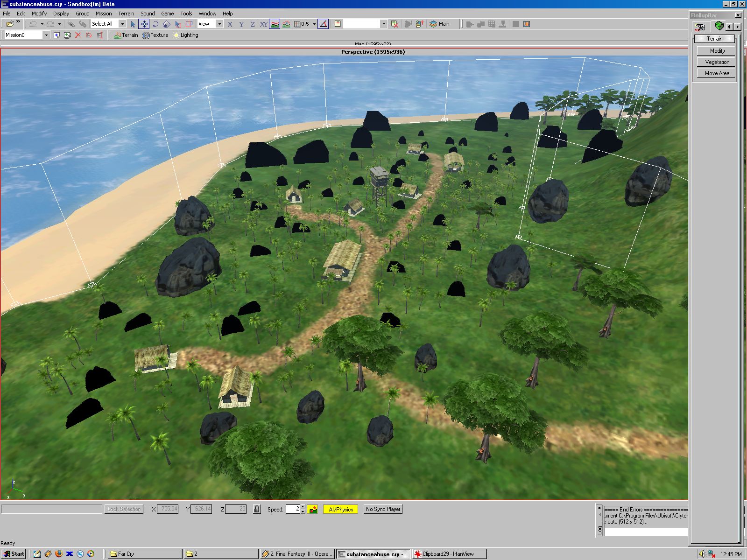This screenshot has height=560, width=747.
Task: Click the orange UF icon in the toolbar
Action: coord(527,24)
